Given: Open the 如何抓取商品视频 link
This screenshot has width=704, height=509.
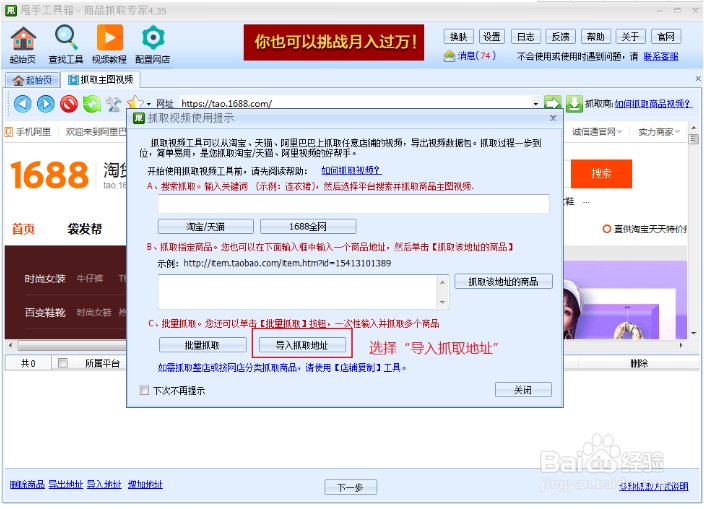Looking at the screenshot, I should (x=653, y=104).
